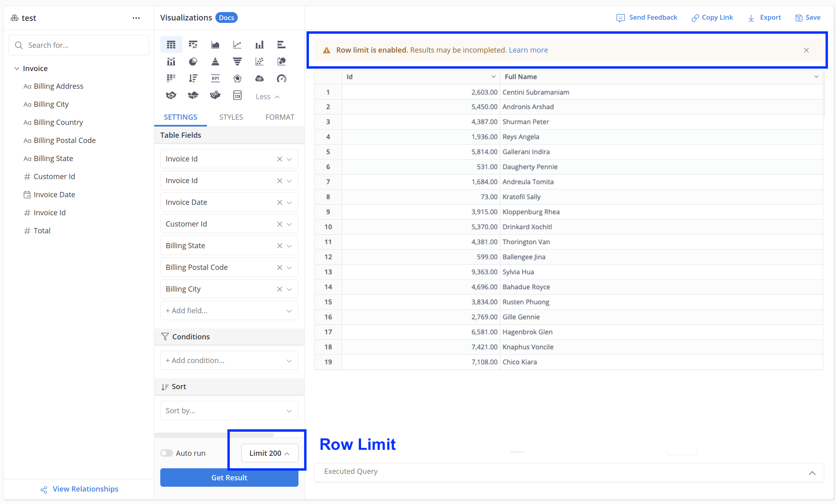Image resolution: width=836 pixels, height=504 pixels.
Task: Pick the Retention heatmap grid icon
Action: pos(171,78)
